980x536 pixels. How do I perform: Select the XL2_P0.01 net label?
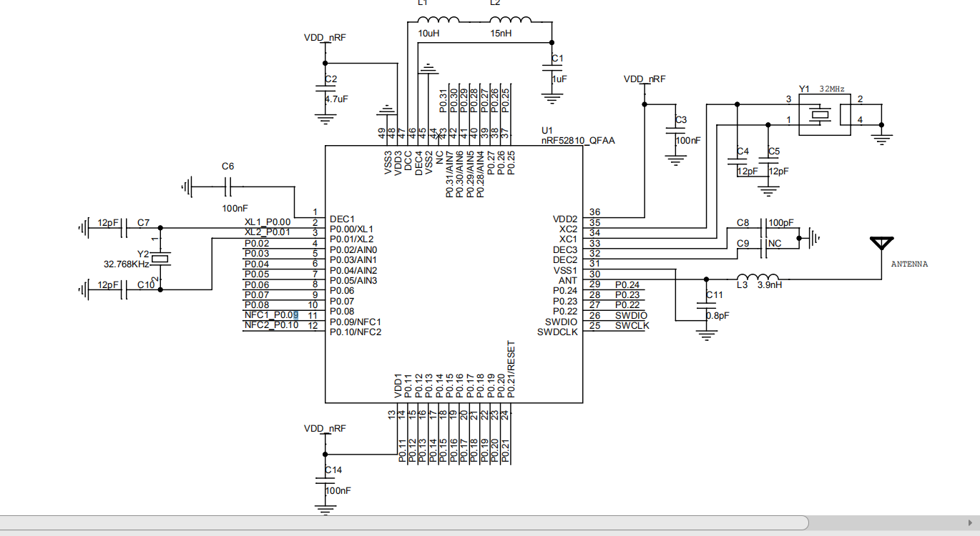tap(268, 232)
